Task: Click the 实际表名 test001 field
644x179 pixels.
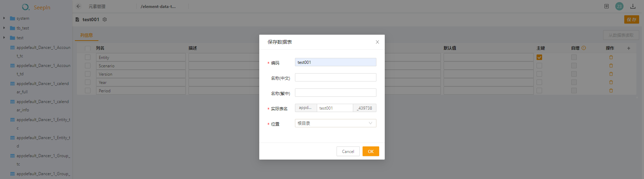Action: tap(335, 108)
